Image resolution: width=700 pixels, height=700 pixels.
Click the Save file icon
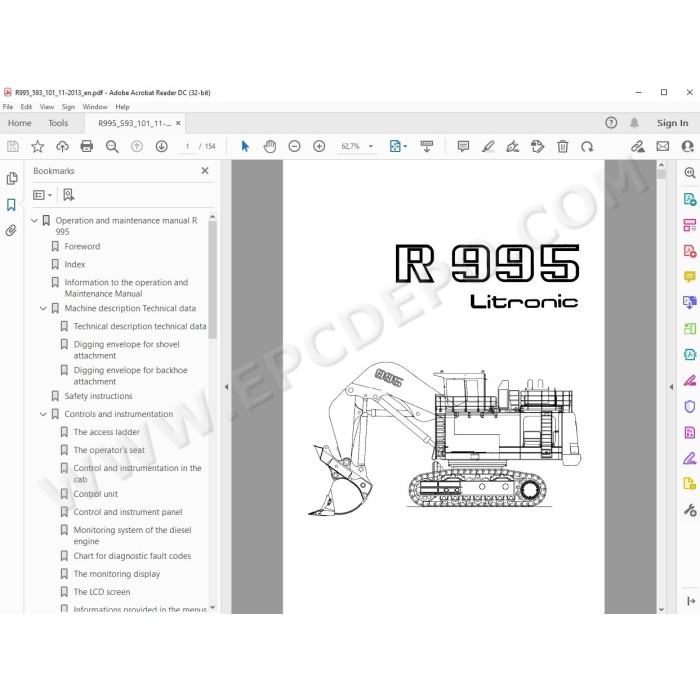tap(13, 146)
